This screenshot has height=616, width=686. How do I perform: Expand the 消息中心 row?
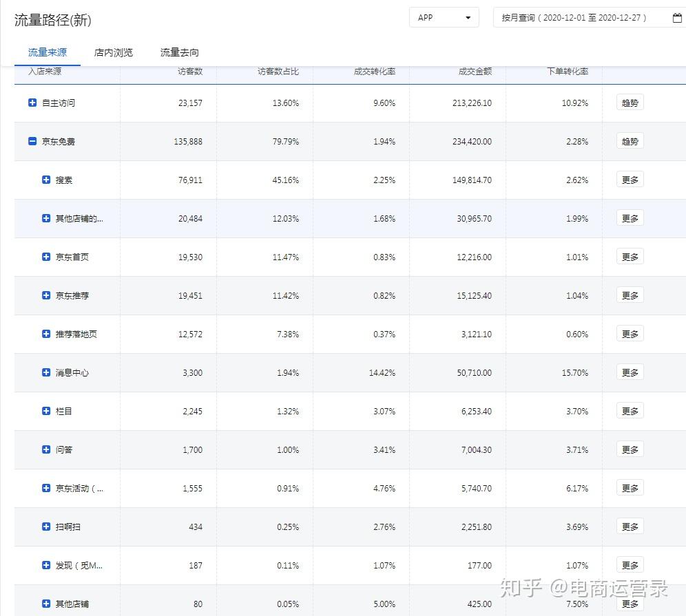(46, 372)
